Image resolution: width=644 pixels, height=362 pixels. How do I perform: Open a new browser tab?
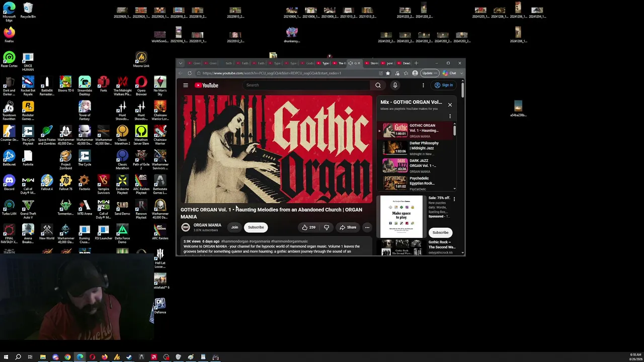[416, 63]
